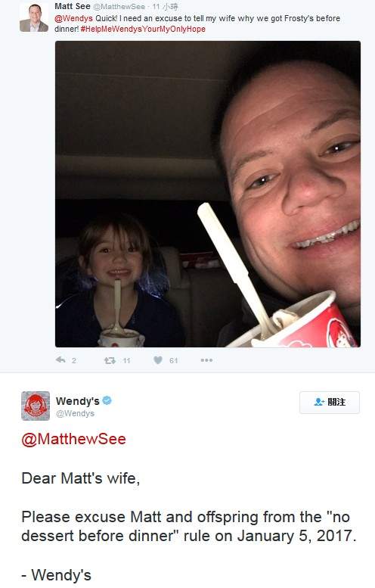Open the tweet's 11 小時 timestamp
Image resolution: width=375 pixels, height=588 pixels.
(166, 7)
